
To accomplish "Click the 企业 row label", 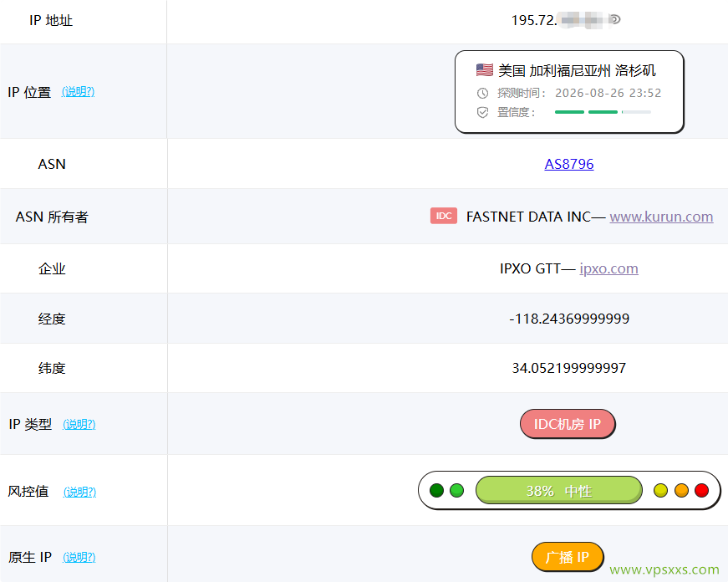I will (x=52, y=269).
